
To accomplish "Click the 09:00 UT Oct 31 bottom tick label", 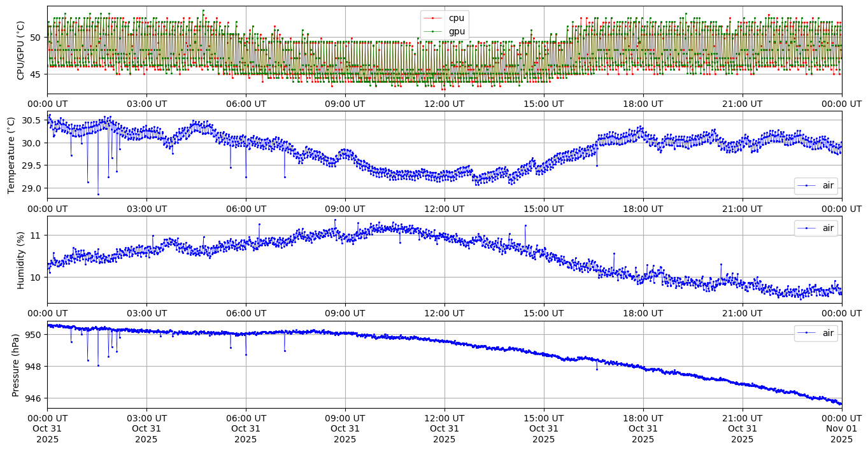I will [345, 428].
